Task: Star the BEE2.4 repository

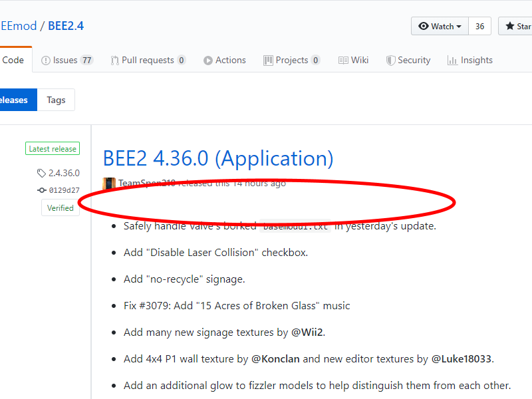Action: 515,26
